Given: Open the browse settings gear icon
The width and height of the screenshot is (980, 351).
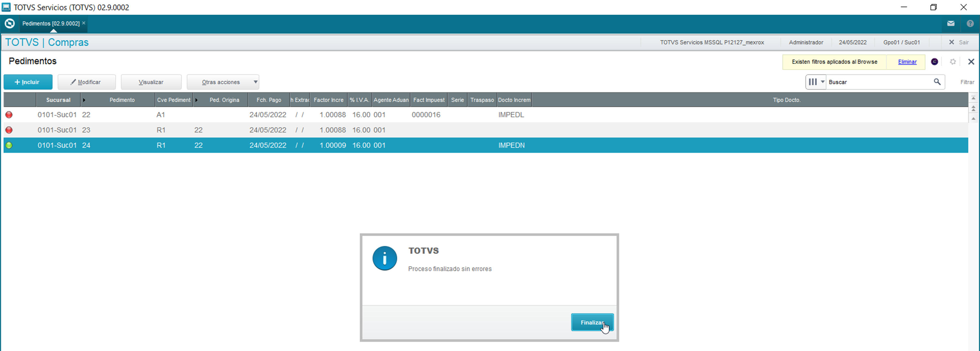Looking at the screenshot, I should pos(953,62).
